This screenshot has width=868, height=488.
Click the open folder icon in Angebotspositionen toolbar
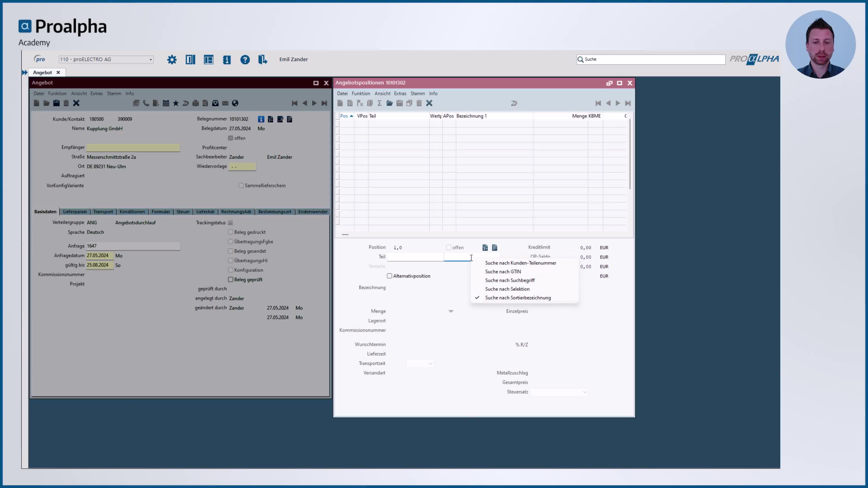(389, 103)
